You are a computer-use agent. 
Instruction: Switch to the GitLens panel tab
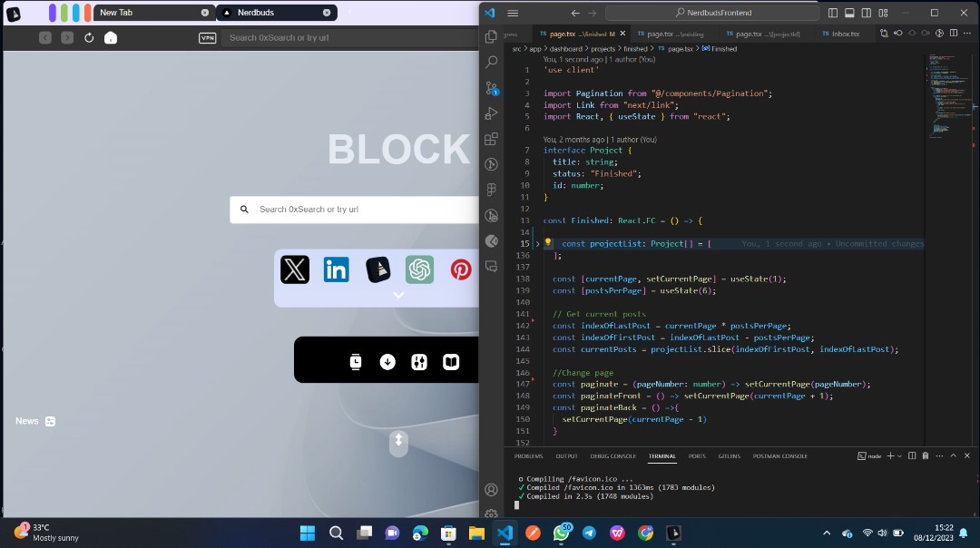coord(729,456)
